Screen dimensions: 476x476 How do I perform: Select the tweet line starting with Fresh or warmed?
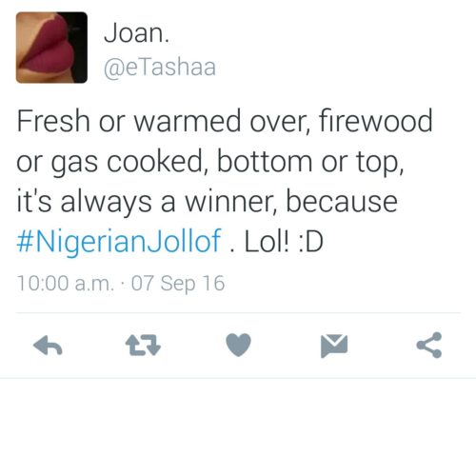[x=225, y=121]
